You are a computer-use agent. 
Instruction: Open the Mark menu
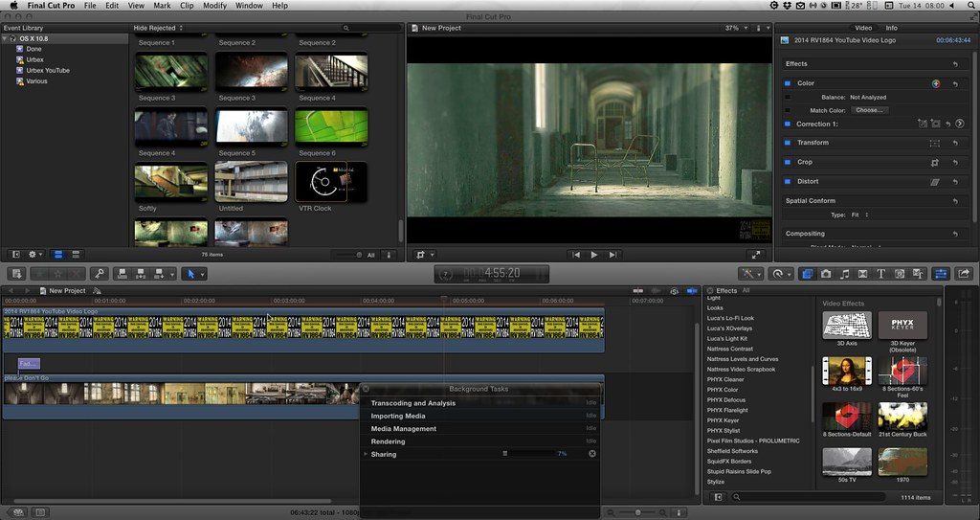click(162, 6)
